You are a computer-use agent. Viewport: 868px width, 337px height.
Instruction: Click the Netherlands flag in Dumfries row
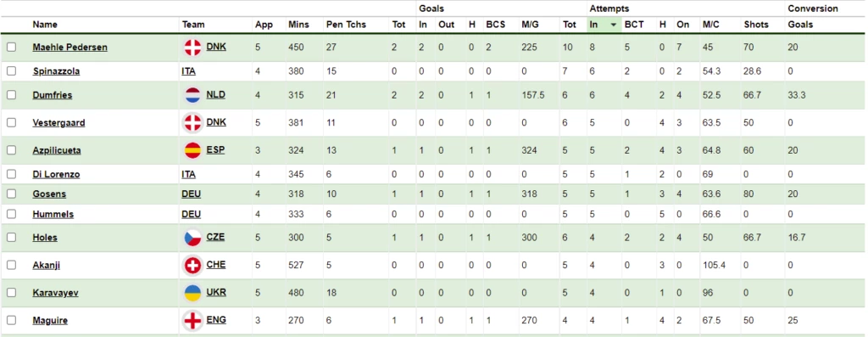pyautogui.click(x=192, y=95)
